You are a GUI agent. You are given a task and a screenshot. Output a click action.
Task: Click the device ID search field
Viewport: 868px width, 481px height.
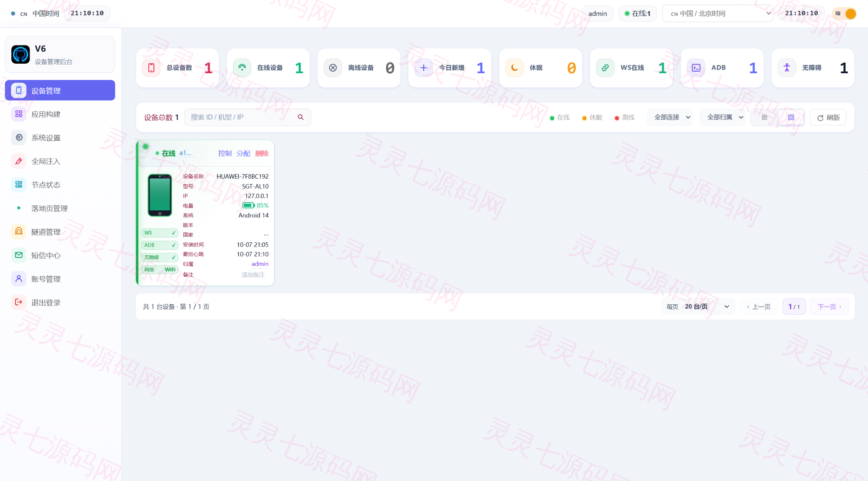[x=248, y=117]
